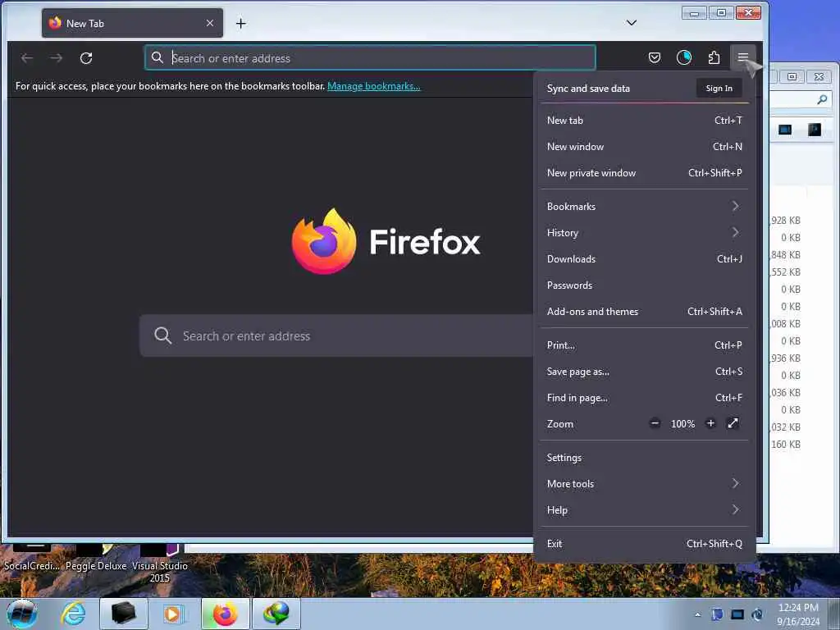Expand the Bookmarks submenu

645,206
